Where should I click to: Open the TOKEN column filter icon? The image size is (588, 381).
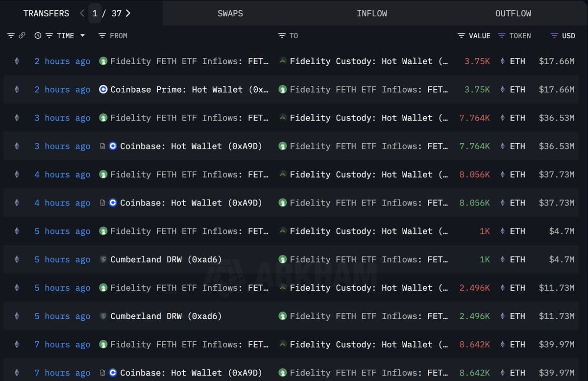(x=501, y=36)
